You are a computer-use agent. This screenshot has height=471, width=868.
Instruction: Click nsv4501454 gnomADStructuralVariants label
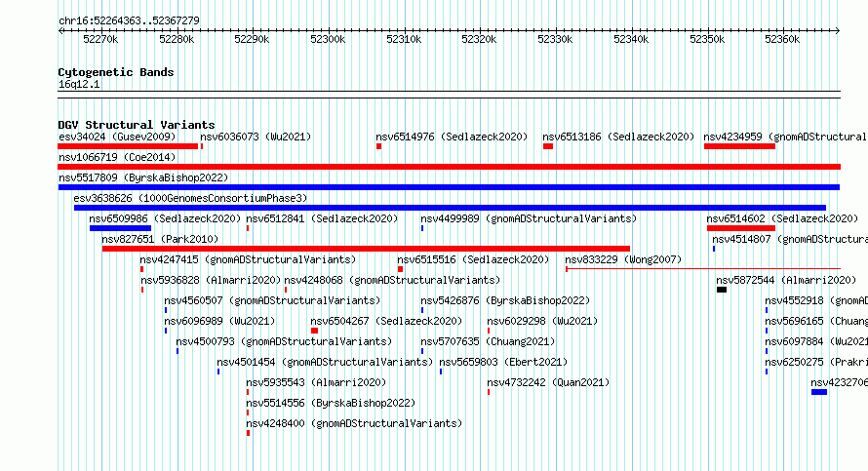pos(325,362)
